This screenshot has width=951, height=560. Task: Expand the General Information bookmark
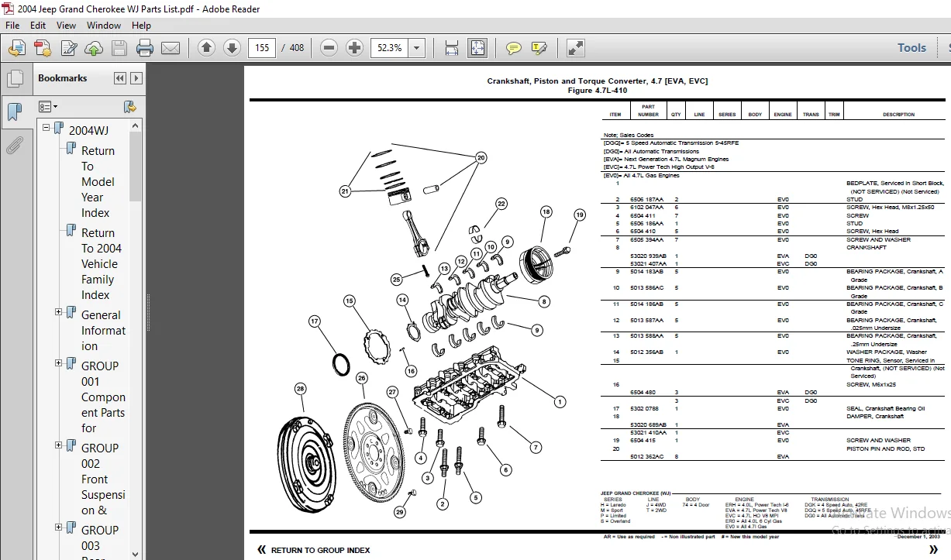[x=59, y=312]
